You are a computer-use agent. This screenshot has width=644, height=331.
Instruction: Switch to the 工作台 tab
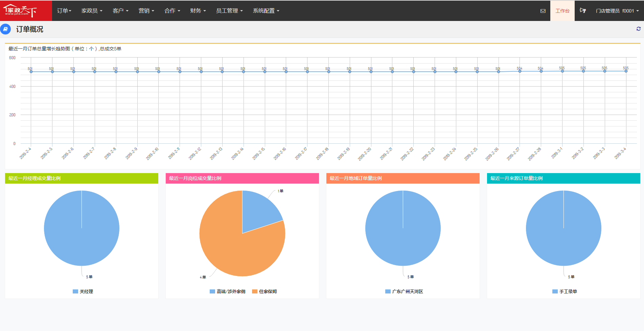562,11
